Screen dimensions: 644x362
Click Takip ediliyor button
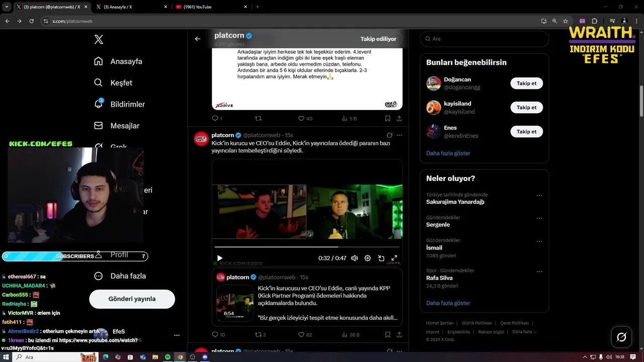(x=378, y=39)
